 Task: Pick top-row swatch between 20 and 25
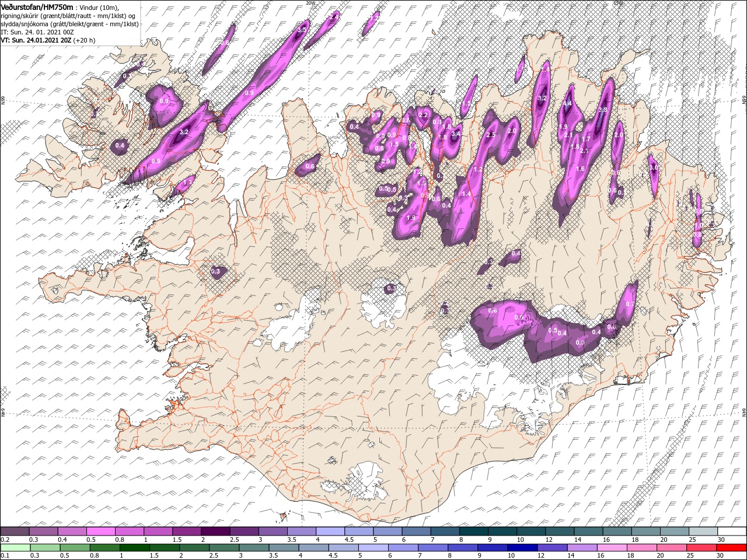point(675,531)
